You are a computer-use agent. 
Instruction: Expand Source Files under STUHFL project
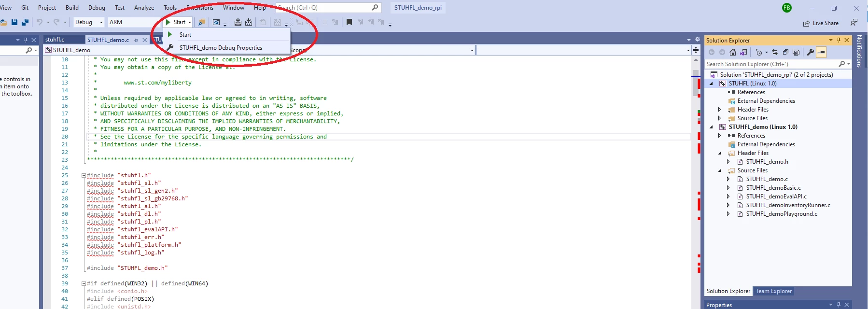click(x=719, y=118)
